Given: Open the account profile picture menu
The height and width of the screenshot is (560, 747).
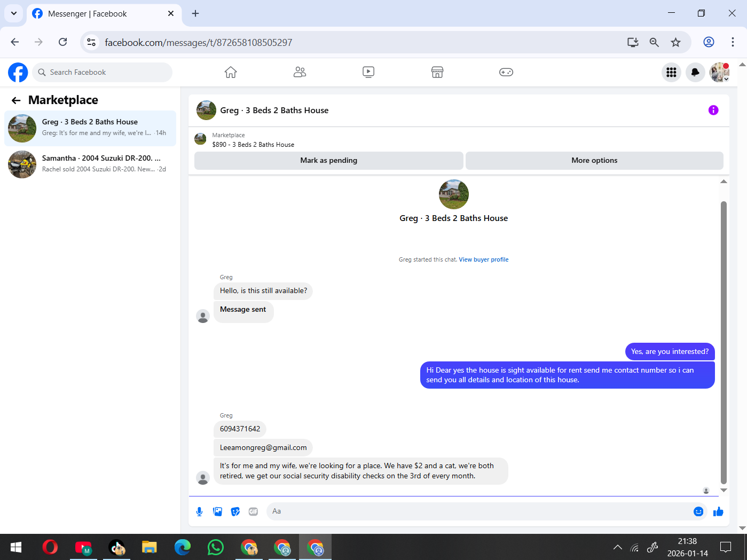Looking at the screenshot, I should [719, 72].
